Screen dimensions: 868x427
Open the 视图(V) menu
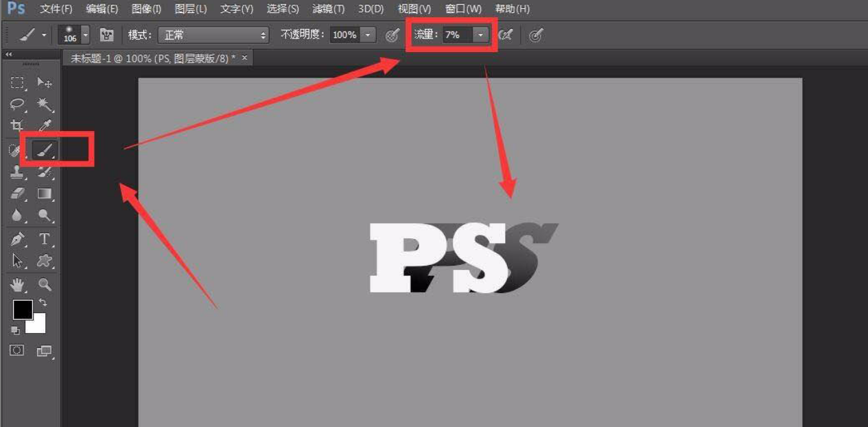414,9
